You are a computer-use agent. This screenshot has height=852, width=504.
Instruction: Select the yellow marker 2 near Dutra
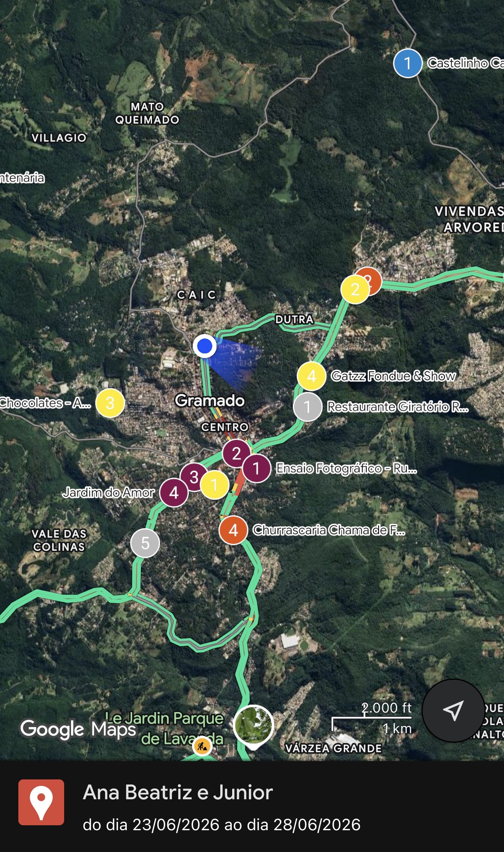355,290
